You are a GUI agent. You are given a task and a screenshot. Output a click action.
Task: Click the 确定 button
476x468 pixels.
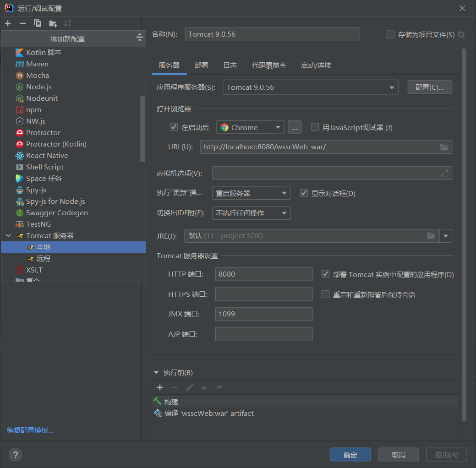pyautogui.click(x=350, y=455)
